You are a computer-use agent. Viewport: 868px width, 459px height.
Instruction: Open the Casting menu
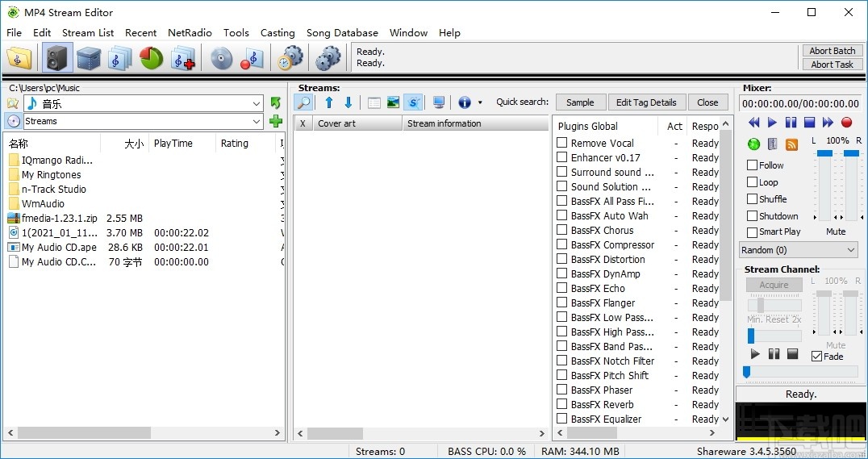[278, 32]
